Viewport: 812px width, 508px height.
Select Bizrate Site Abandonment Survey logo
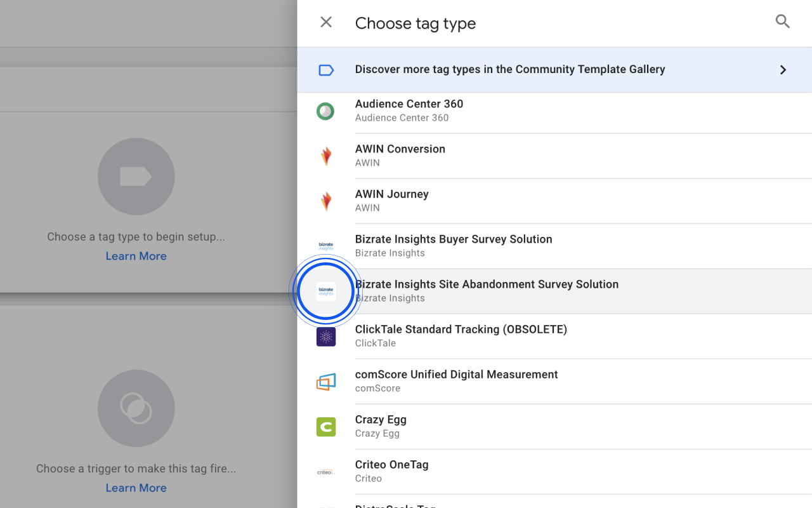[x=325, y=291]
